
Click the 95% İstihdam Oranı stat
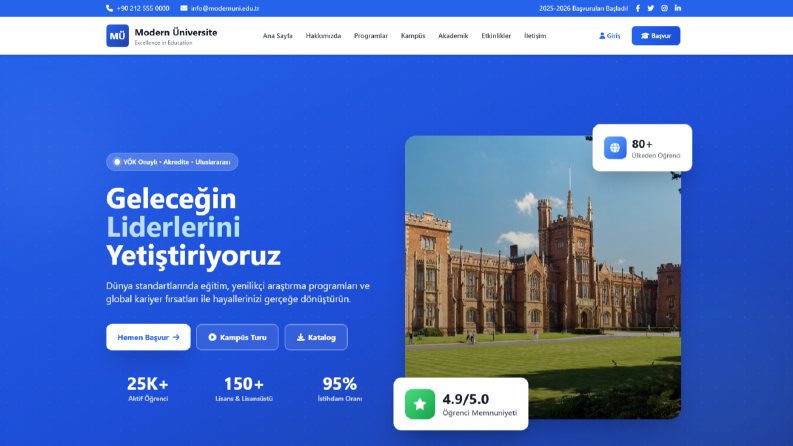(340, 388)
